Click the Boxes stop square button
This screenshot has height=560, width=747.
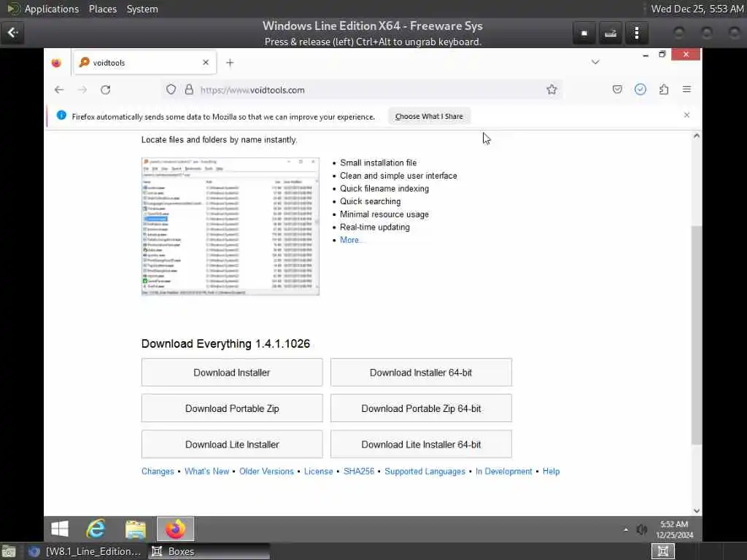point(584,33)
